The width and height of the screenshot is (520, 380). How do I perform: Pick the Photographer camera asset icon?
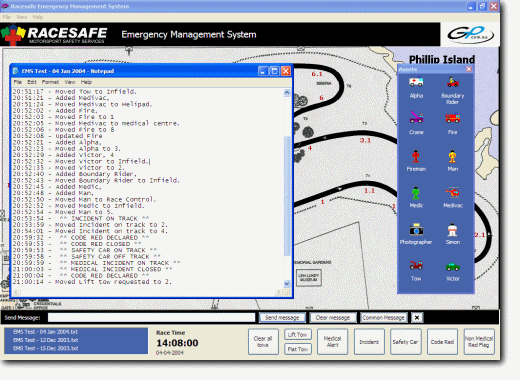click(x=416, y=229)
